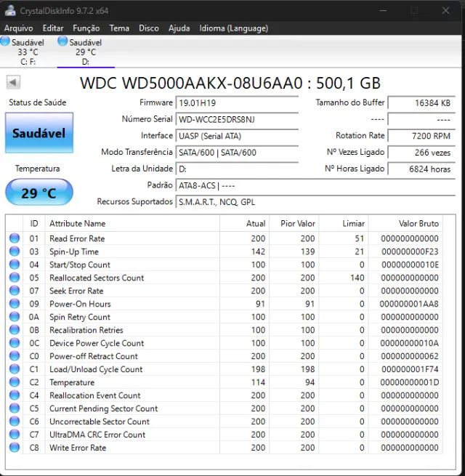Image resolution: width=465 pixels, height=476 pixels.
Task: Click the power-on hours value 6824 horas
Action: [x=421, y=169]
